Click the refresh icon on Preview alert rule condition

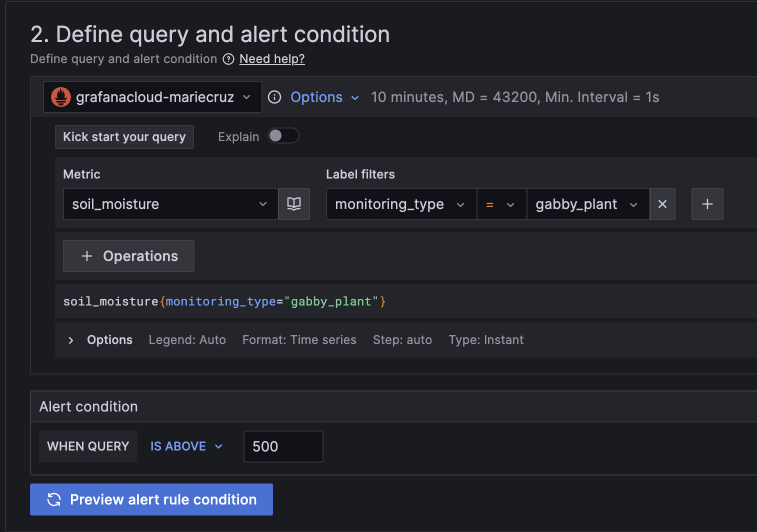tap(54, 499)
